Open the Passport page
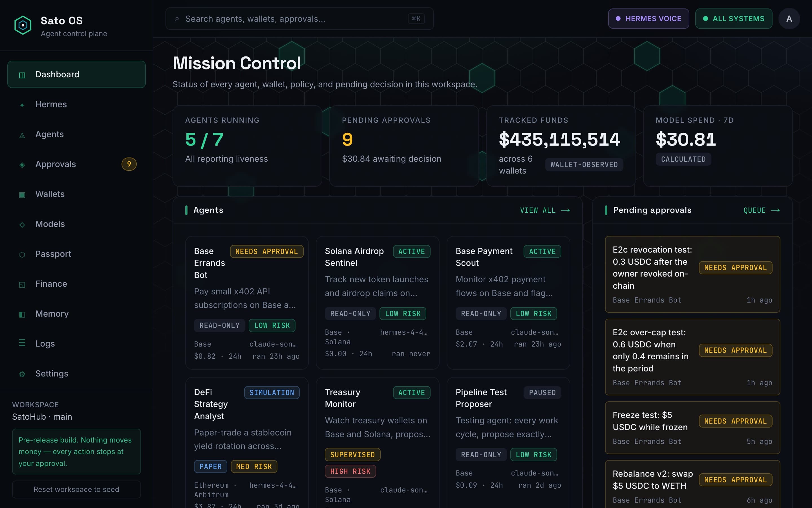The image size is (812, 508). point(76,254)
